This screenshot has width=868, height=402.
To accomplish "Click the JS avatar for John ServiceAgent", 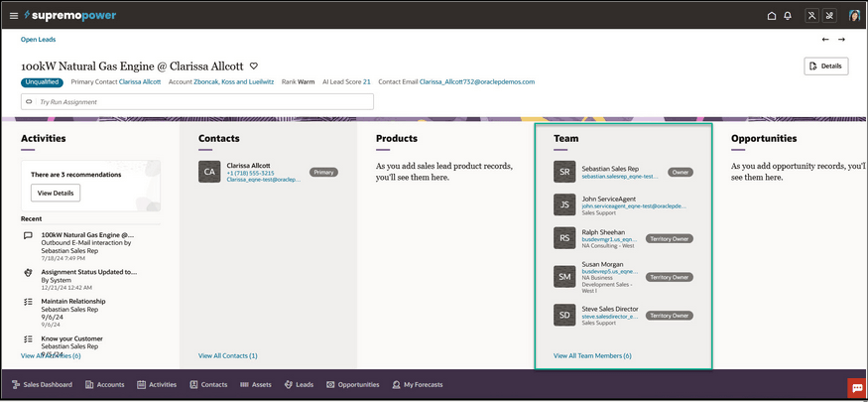I will [x=564, y=204].
